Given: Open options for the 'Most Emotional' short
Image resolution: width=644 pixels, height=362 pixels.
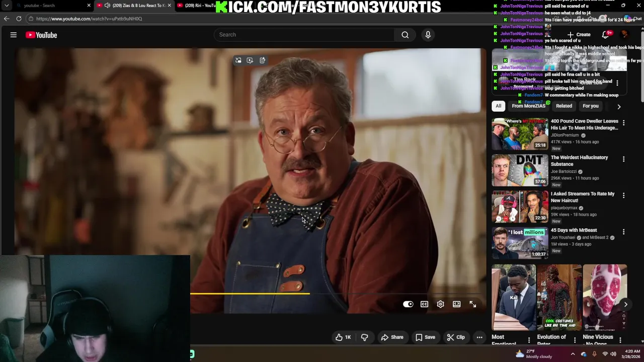Looking at the screenshot, I should coord(529,340).
